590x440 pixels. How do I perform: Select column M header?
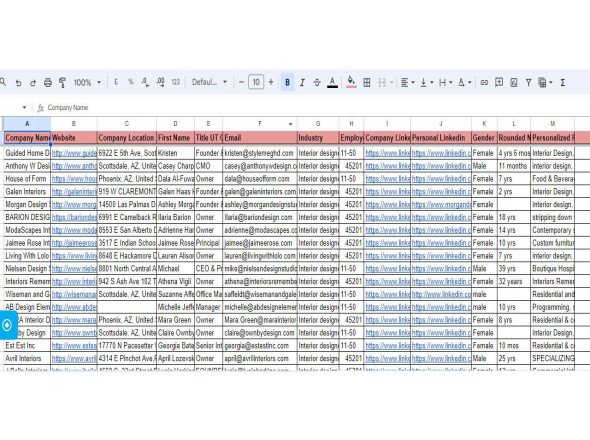pos(552,124)
